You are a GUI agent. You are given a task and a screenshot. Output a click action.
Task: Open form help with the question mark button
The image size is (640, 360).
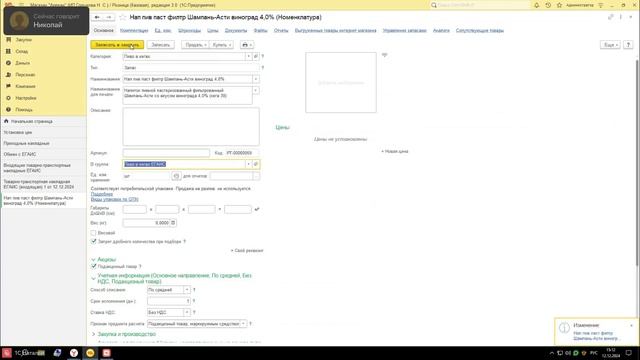pyautogui.click(x=628, y=45)
